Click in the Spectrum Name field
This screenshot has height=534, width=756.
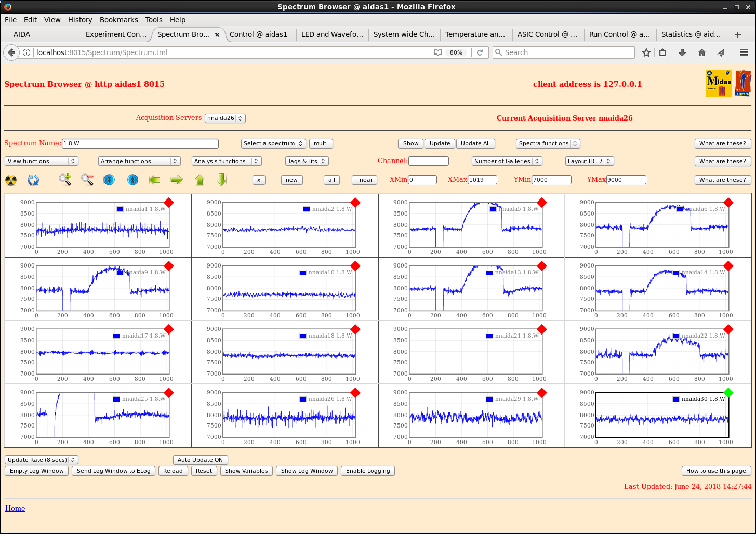140,143
